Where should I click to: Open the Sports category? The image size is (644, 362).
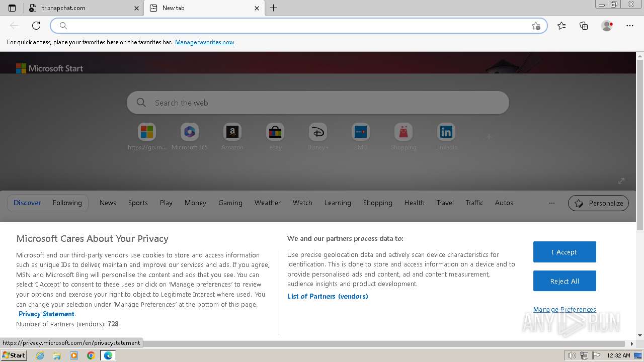point(138,203)
